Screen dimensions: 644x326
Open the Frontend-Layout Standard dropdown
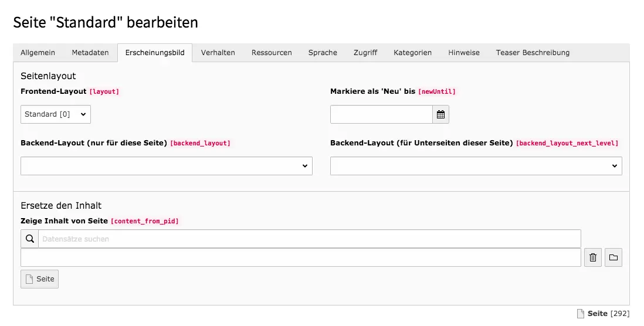[56, 114]
